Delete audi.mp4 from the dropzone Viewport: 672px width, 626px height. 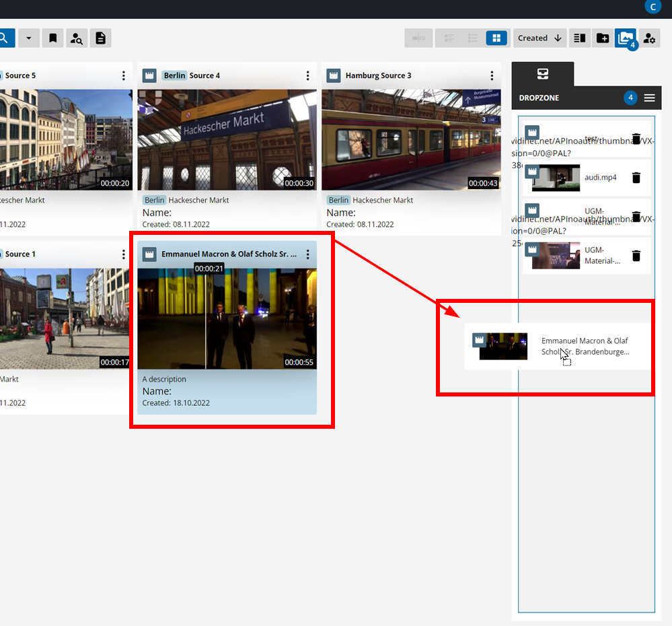636,178
